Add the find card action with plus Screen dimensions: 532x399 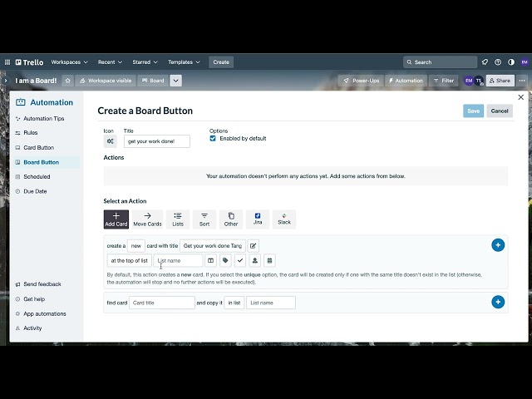pyautogui.click(x=498, y=302)
